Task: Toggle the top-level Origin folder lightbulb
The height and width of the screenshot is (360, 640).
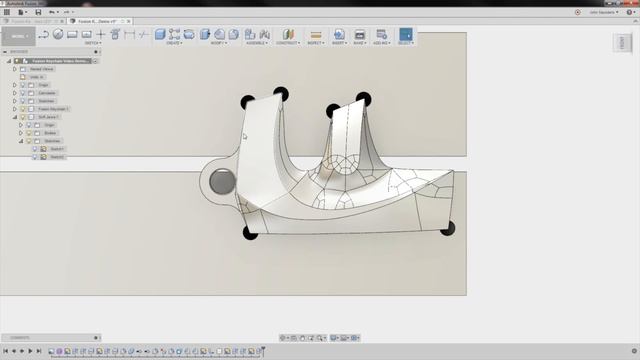Action: [x=23, y=85]
